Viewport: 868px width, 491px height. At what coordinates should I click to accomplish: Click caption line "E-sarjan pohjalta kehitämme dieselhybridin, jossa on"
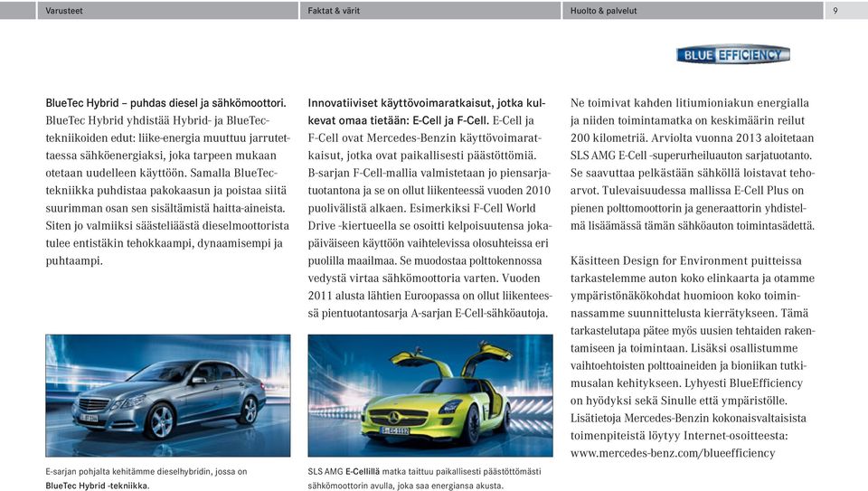point(146,472)
